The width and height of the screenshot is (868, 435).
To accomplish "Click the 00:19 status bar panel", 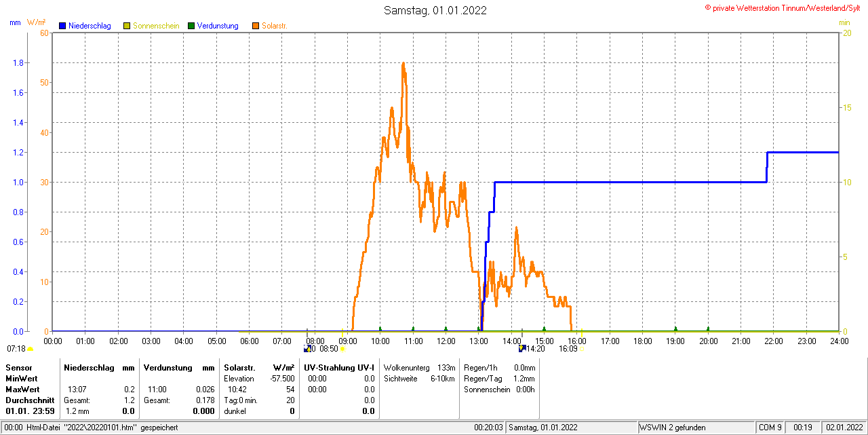I will point(803,428).
